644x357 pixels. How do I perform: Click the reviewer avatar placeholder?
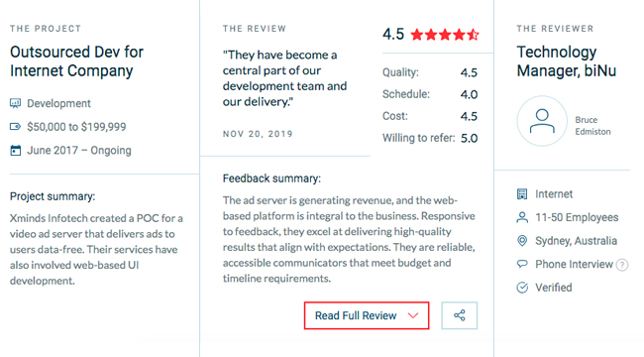542,121
